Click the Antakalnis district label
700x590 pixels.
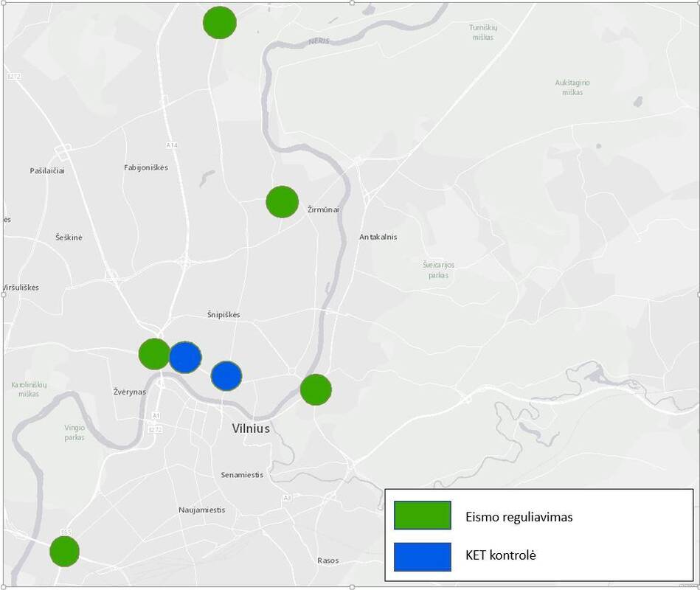coord(378,237)
